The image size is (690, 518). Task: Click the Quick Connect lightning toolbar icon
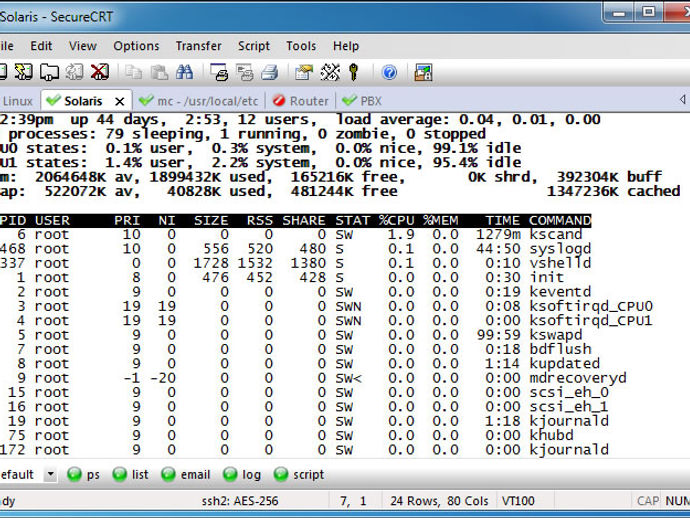pyautogui.click(x=23, y=72)
